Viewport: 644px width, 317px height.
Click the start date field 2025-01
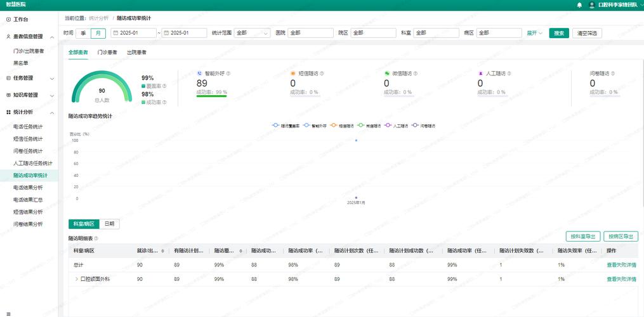133,33
